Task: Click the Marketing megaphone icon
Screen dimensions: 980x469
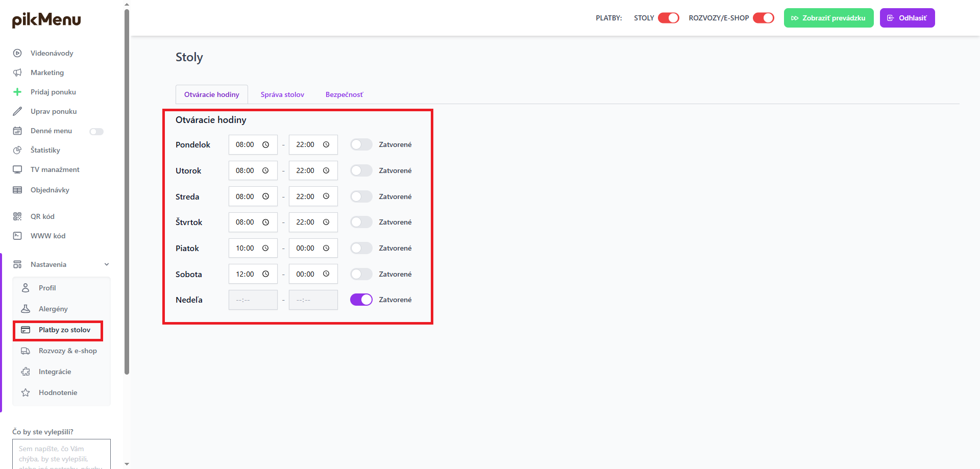Action: tap(17, 72)
